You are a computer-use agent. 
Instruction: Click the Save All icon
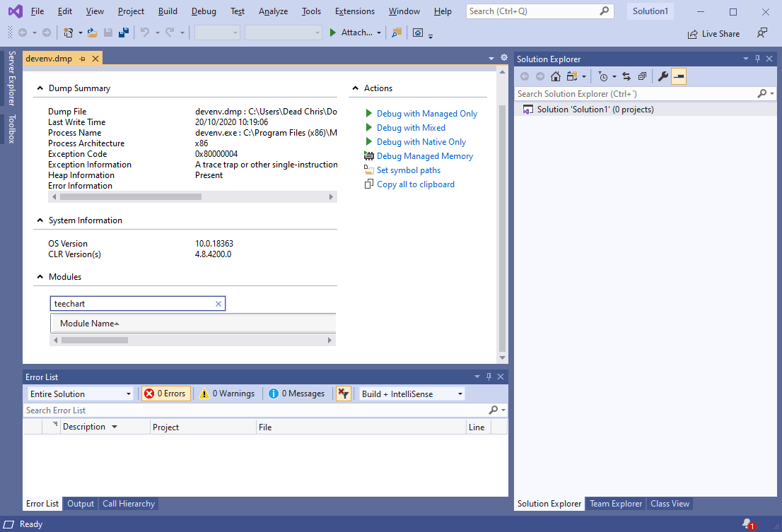(x=124, y=33)
